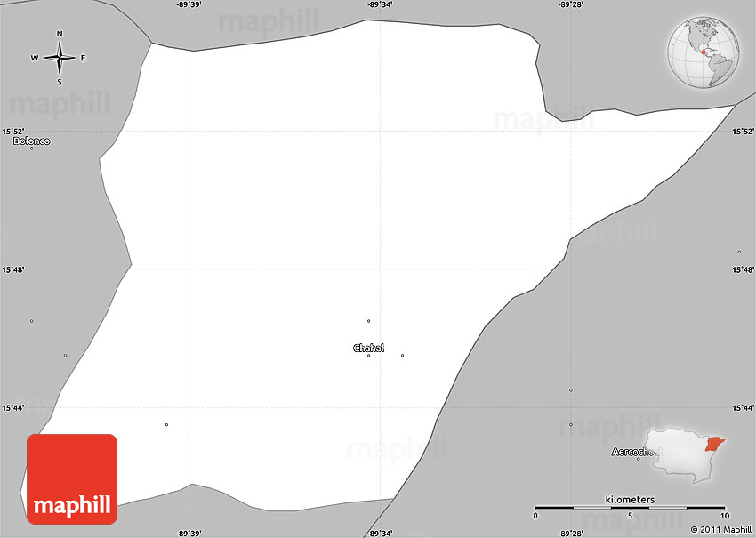Image resolution: width=756 pixels, height=538 pixels.
Task: Click the globe locator in the corner
Action: [x=704, y=52]
